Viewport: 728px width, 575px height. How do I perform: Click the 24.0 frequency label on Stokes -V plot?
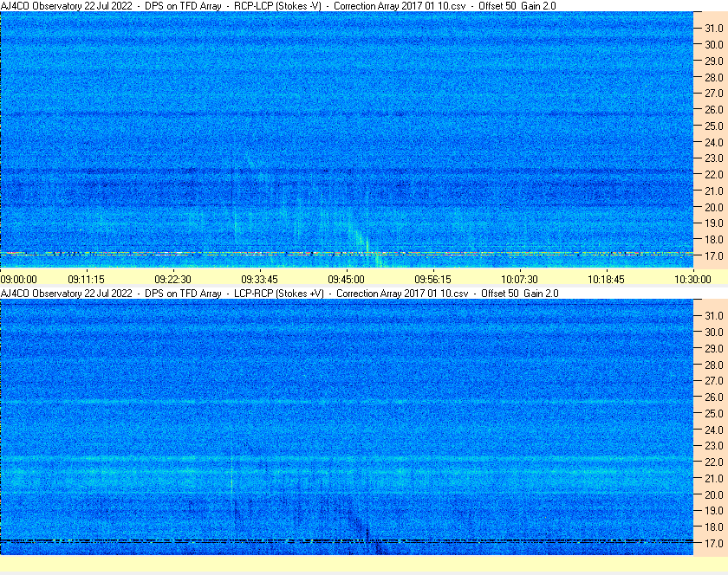pyautogui.click(x=714, y=142)
